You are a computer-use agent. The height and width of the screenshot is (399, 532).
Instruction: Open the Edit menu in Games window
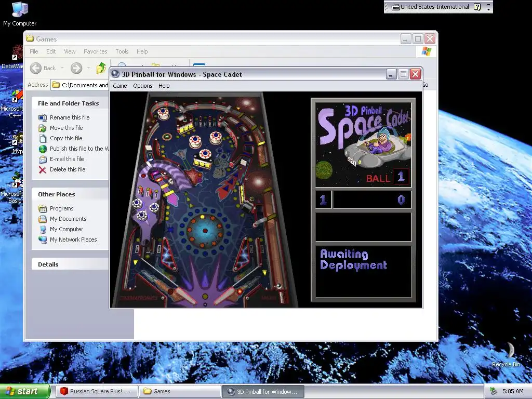[x=51, y=51]
